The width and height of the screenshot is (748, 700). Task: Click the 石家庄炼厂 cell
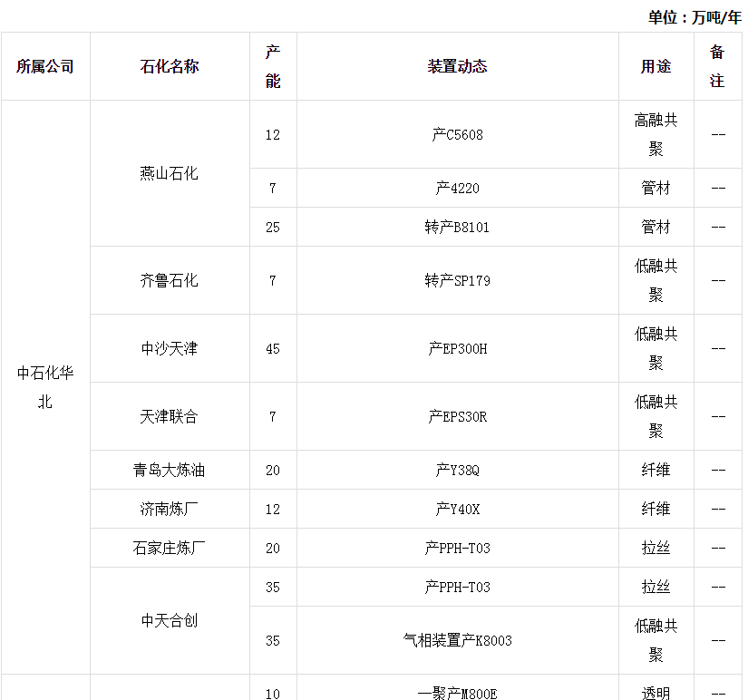coord(170,548)
